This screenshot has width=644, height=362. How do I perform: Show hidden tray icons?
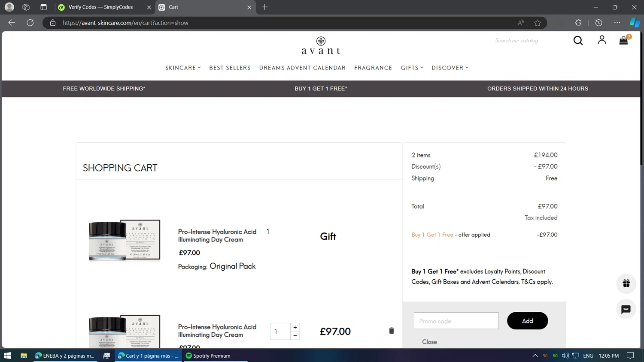535,356
